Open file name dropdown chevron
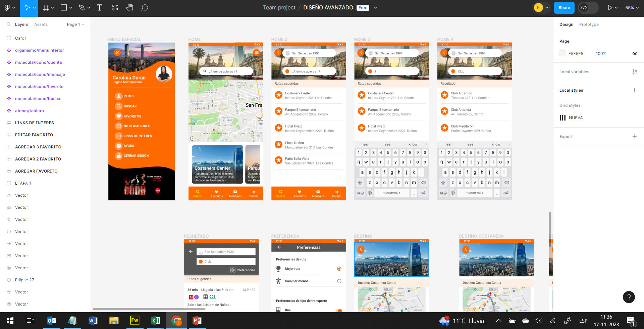This screenshot has height=329, width=644. (x=375, y=8)
